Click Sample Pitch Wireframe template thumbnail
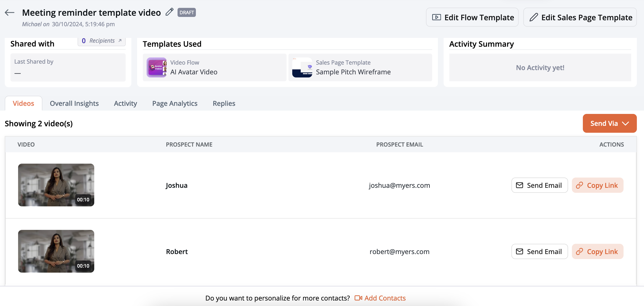 (x=302, y=67)
